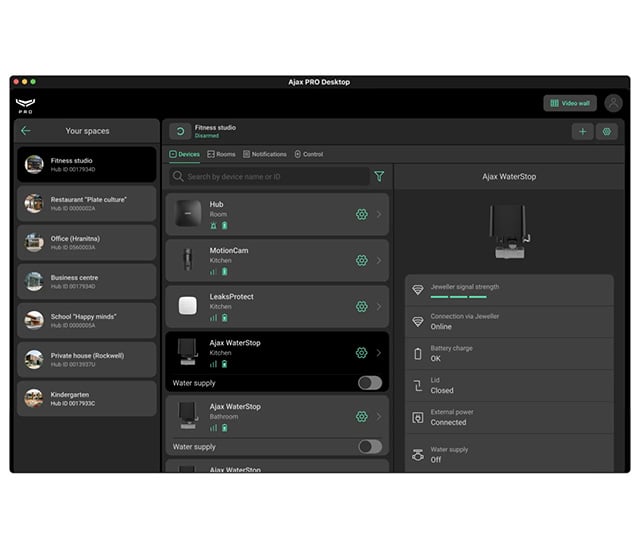
Task: Click Connection via Jeweller icon
Action: 418,322
